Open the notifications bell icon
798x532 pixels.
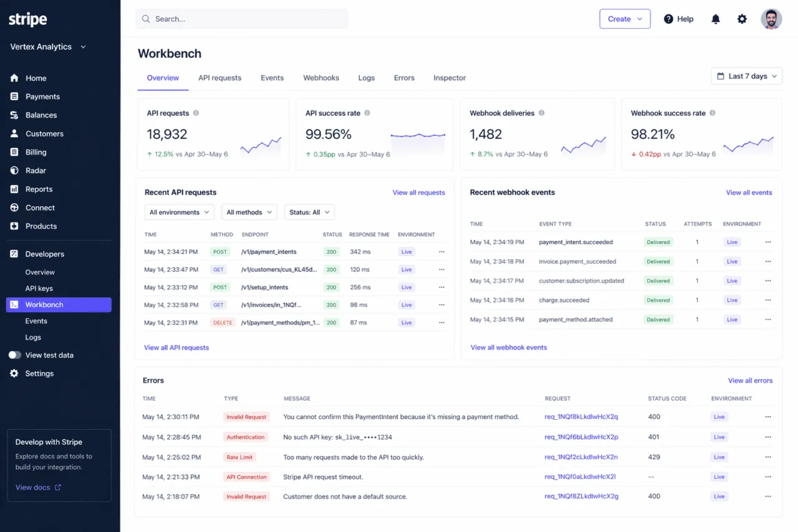tap(716, 19)
